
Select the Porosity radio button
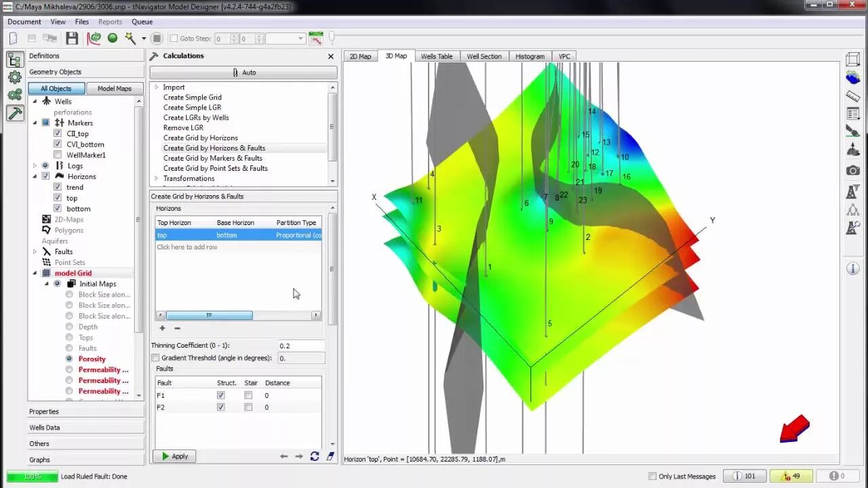pyautogui.click(x=69, y=359)
